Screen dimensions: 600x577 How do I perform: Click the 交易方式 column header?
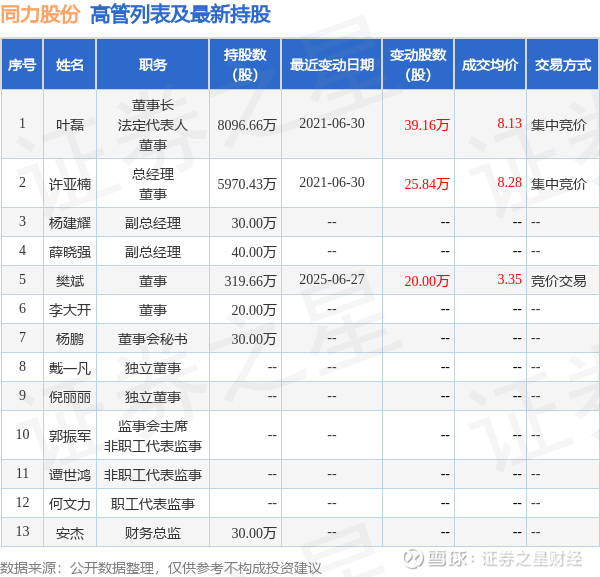(562, 65)
